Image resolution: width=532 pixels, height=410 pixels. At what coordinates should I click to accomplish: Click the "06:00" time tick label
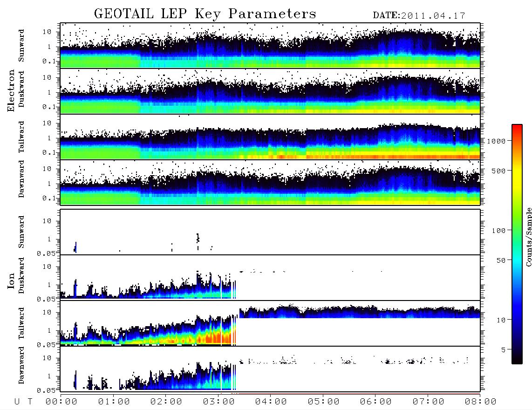pos(376,402)
